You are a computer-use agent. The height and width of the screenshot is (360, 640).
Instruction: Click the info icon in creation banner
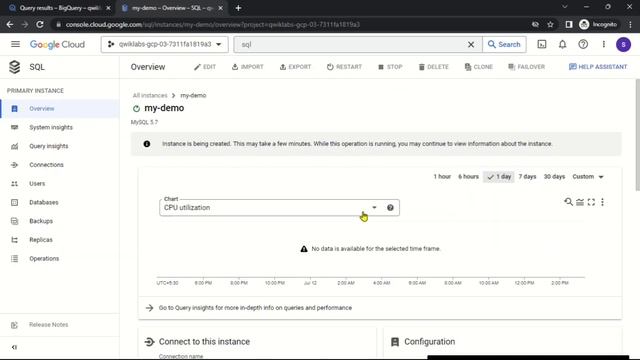147,144
